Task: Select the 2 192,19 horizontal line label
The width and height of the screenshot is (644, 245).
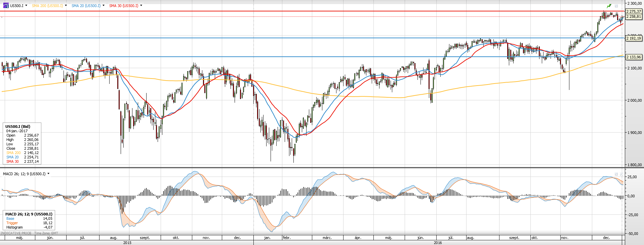Action: [634, 38]
